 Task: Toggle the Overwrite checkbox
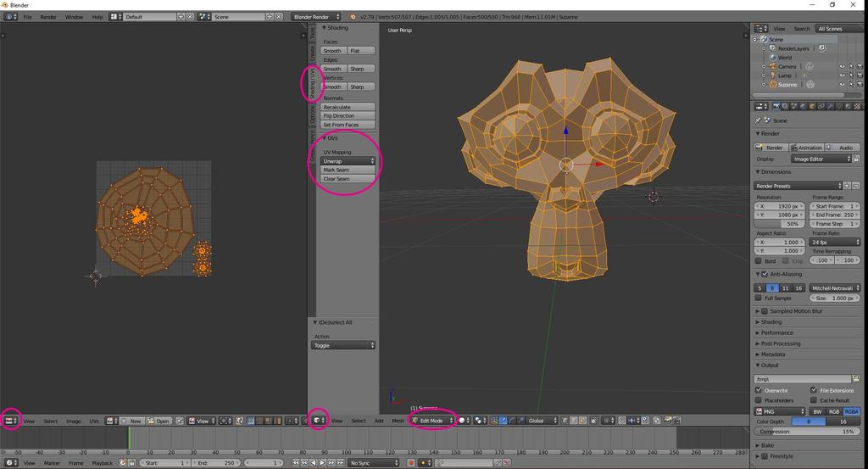click(x=759, y=390)
